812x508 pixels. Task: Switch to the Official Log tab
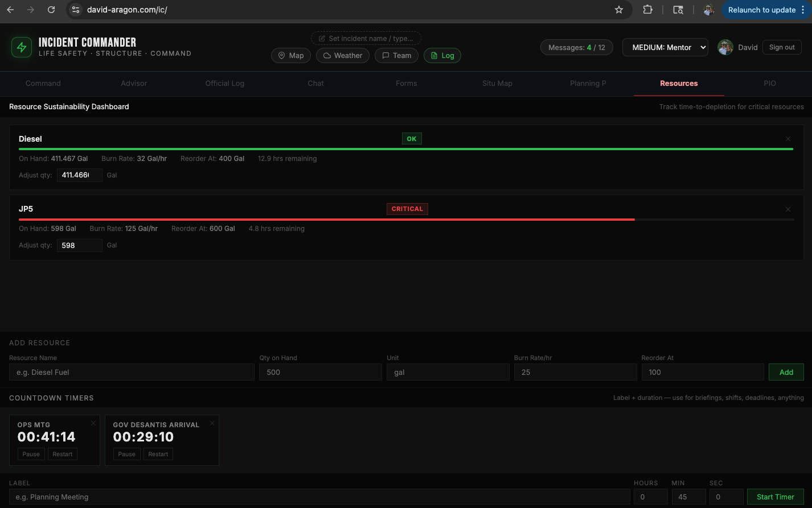click(224, 83)
